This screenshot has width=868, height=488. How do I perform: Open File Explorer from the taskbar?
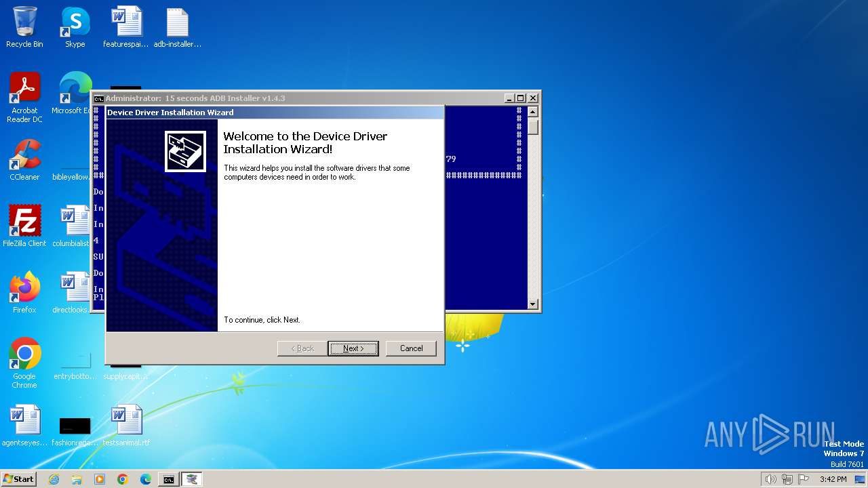tap(77, 479)
